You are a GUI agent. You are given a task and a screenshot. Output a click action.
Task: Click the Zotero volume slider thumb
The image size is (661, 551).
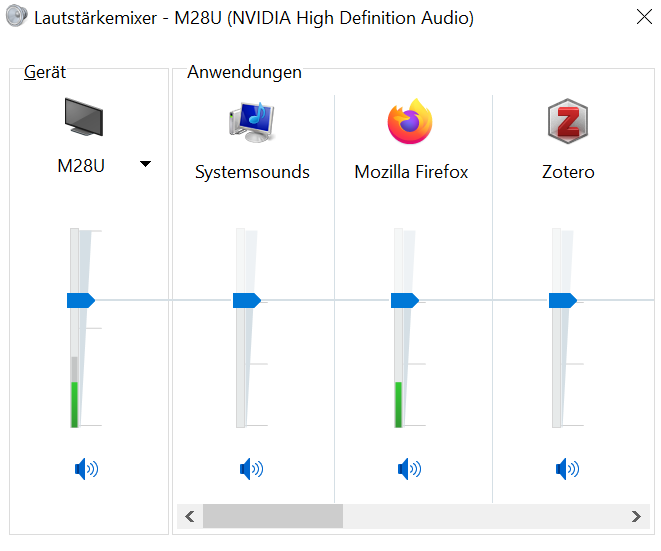point(562,300)
